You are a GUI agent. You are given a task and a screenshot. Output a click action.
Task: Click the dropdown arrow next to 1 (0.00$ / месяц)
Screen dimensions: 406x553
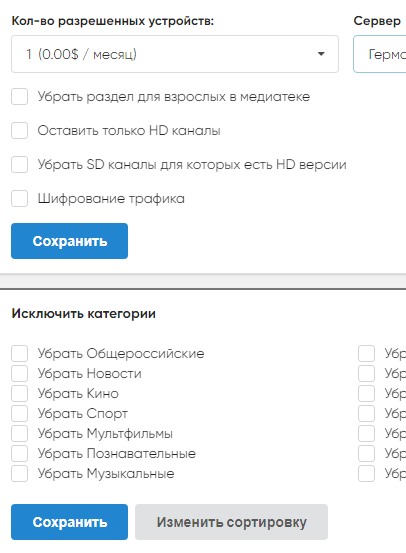[321, 54]
